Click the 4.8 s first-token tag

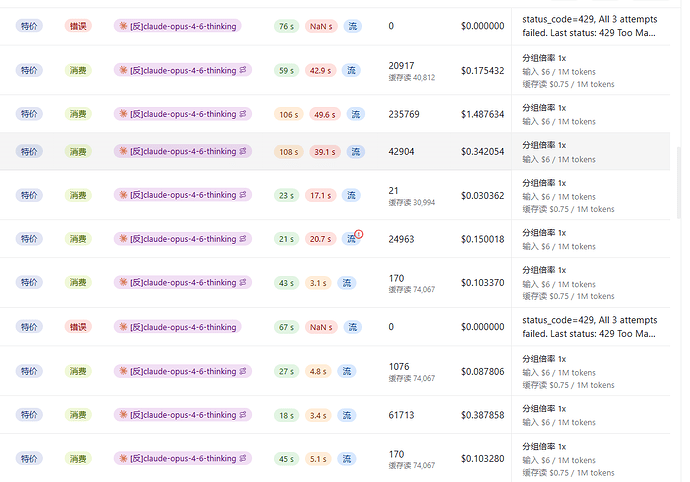click(x=318, y=372)
